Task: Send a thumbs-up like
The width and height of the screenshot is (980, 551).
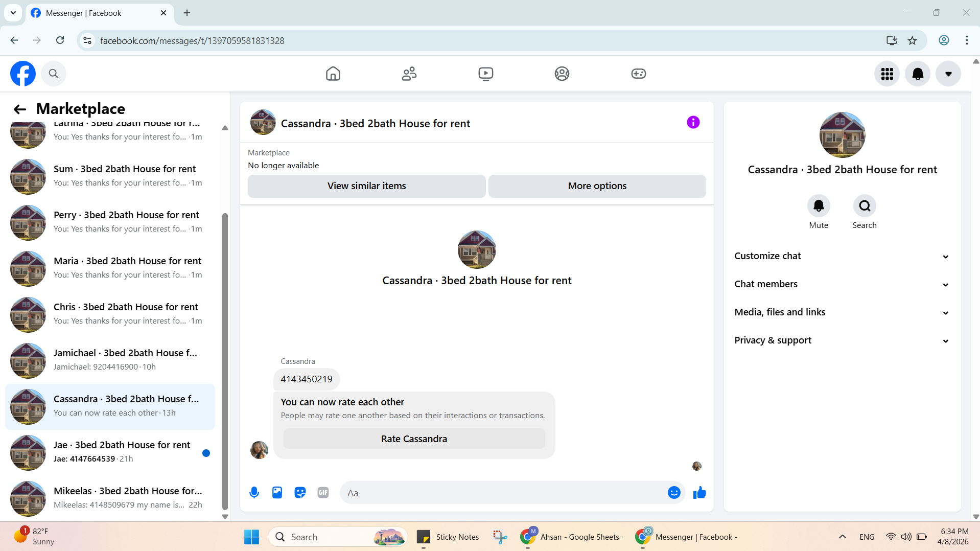Action: coord(699,493)
